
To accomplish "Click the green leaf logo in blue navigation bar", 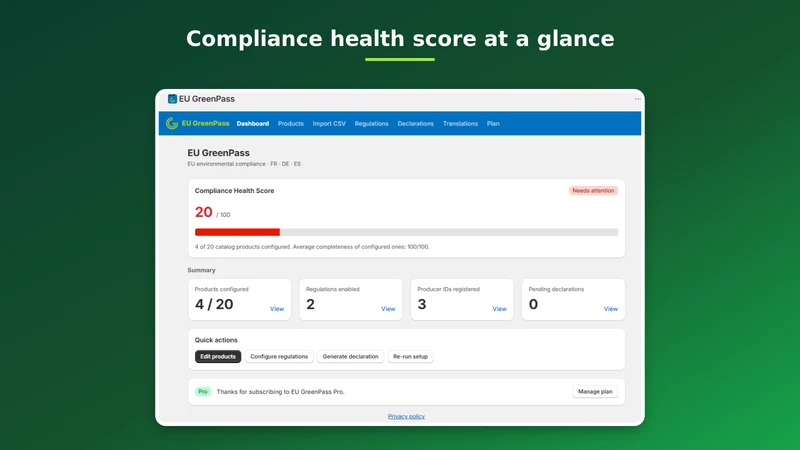I will point(172,123).
